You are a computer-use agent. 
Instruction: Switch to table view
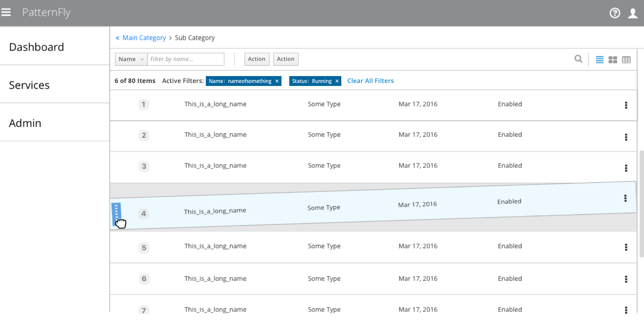click(626, 60)
